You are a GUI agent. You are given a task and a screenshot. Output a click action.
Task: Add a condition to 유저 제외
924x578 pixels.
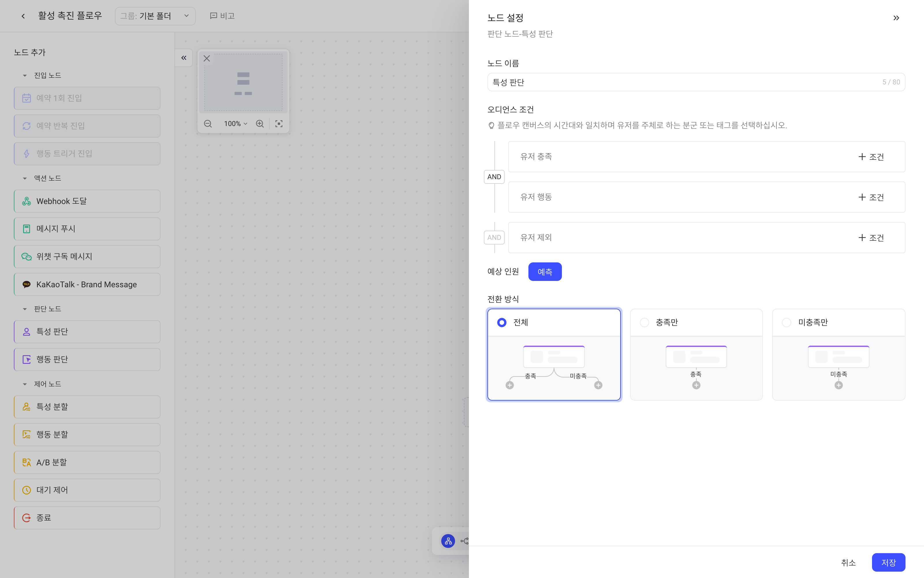click(x=871, y=238)
